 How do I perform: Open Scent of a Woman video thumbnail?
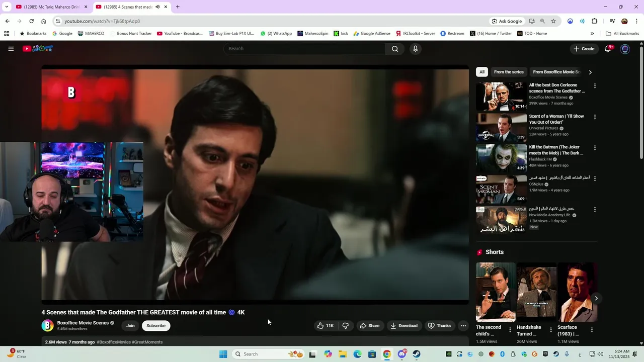click(501, 127)
